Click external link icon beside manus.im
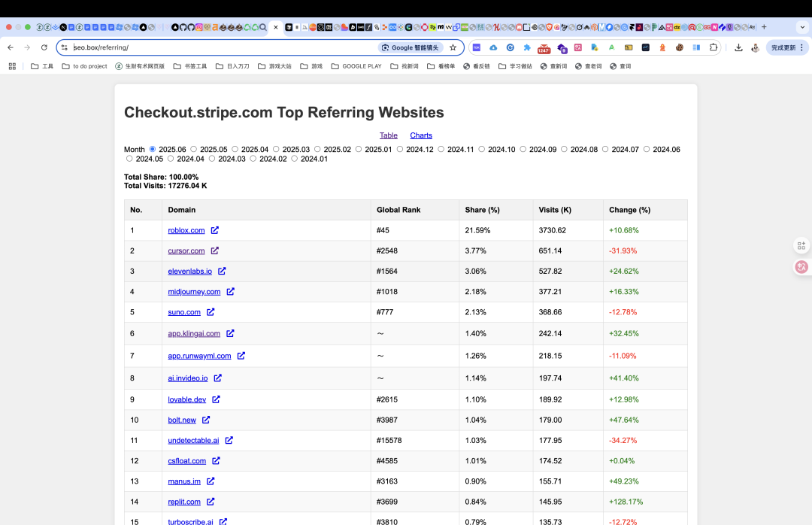 pos(211,481)
